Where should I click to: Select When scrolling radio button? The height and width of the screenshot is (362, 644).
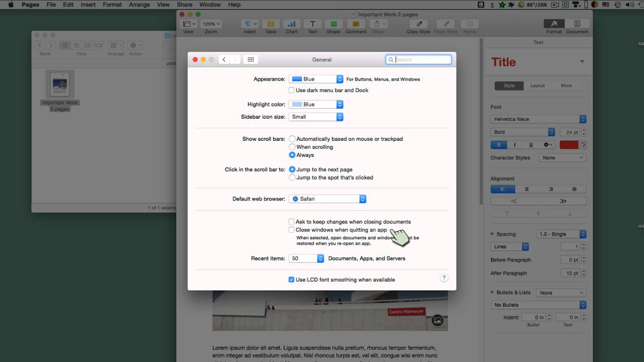click(x=292, y=147)
